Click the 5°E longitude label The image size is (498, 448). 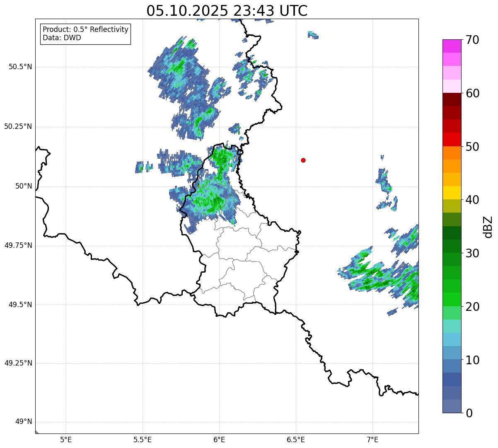pos(66,439)
